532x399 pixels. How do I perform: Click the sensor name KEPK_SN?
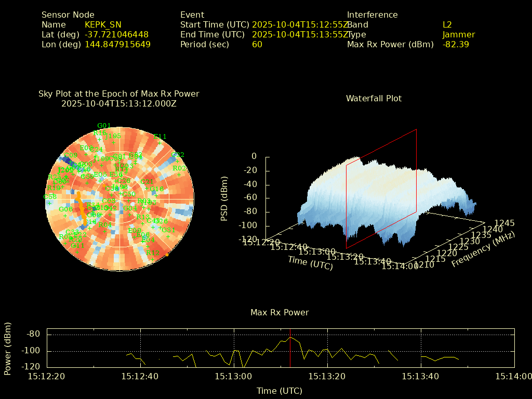point(104,25)
